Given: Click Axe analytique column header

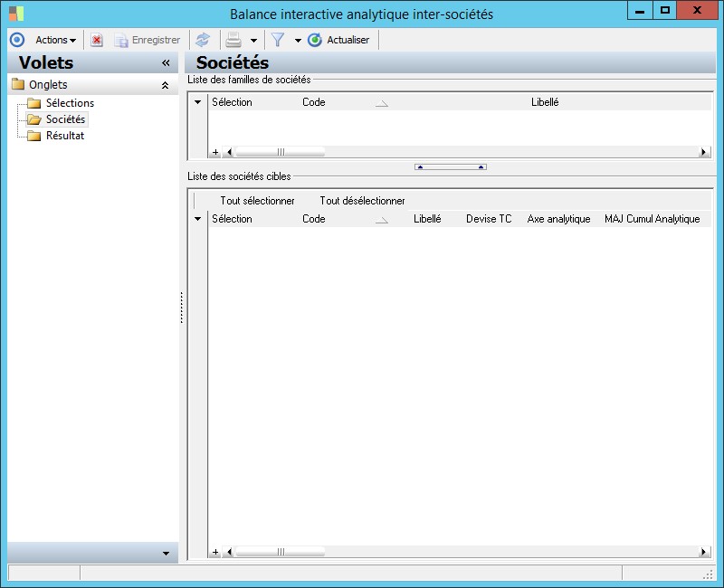Looking at the screenshot, I should (x=558, y=219).
